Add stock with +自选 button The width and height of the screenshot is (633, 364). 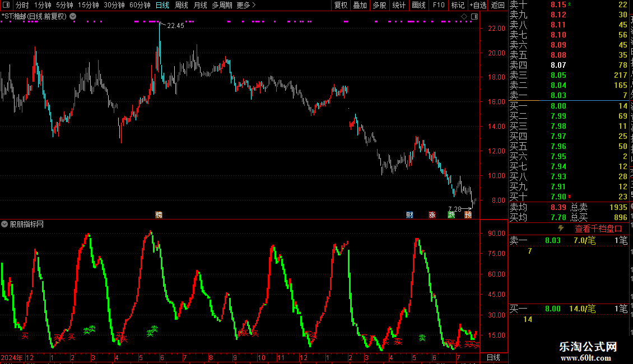pyautogui.click(x=478, y=5)
